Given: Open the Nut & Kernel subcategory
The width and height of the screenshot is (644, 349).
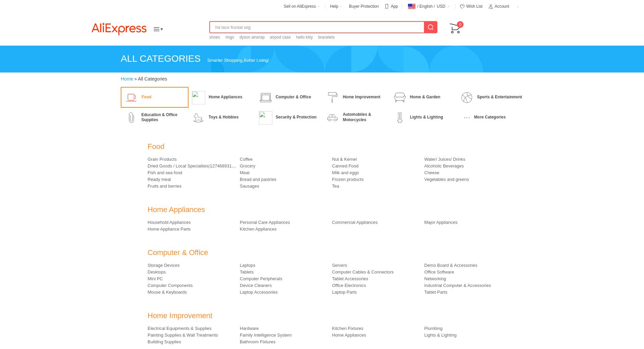Looking at the screenshot, I should (344, 159).
